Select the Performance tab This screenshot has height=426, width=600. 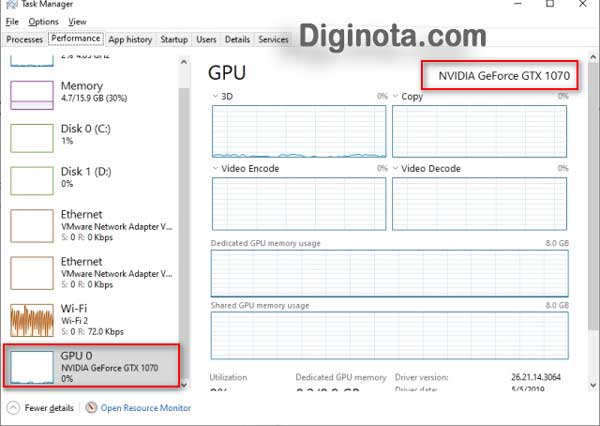(x=76, y=39)
